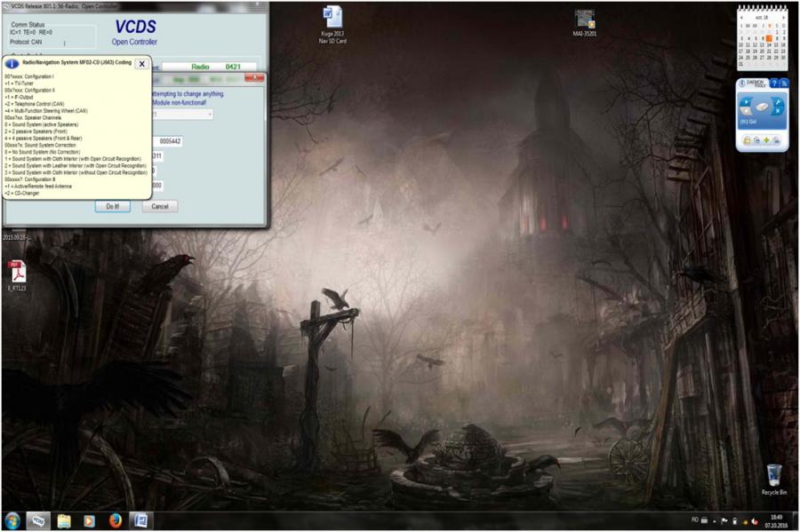Screen dimensions: 800x532
Task: Click the 0005442 coding input field
Action: 170,141
